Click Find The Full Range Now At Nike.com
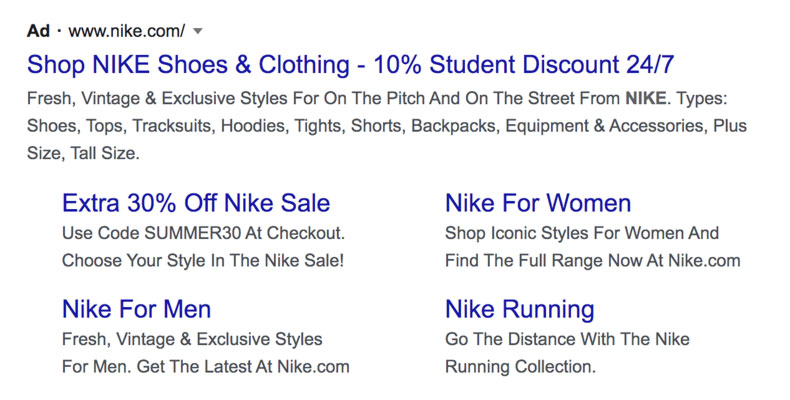The width and height of the screenshot is (790, 400). [592, 261]
